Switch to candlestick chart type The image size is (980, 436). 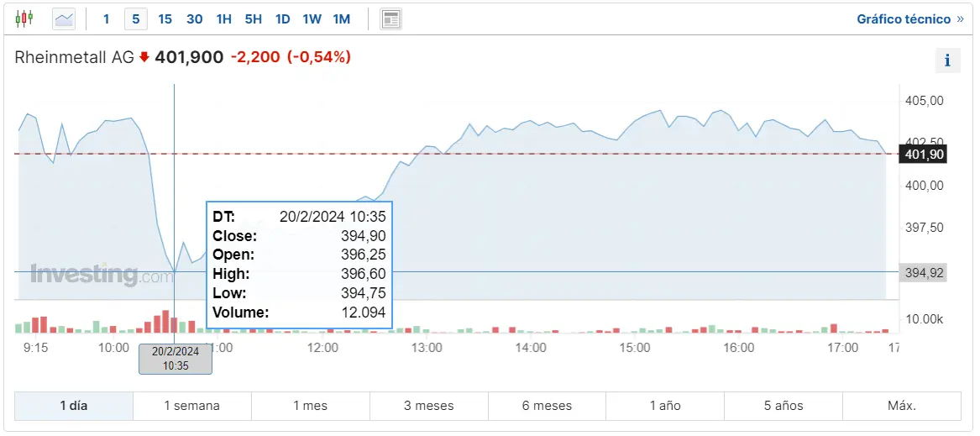click(24, 18)
